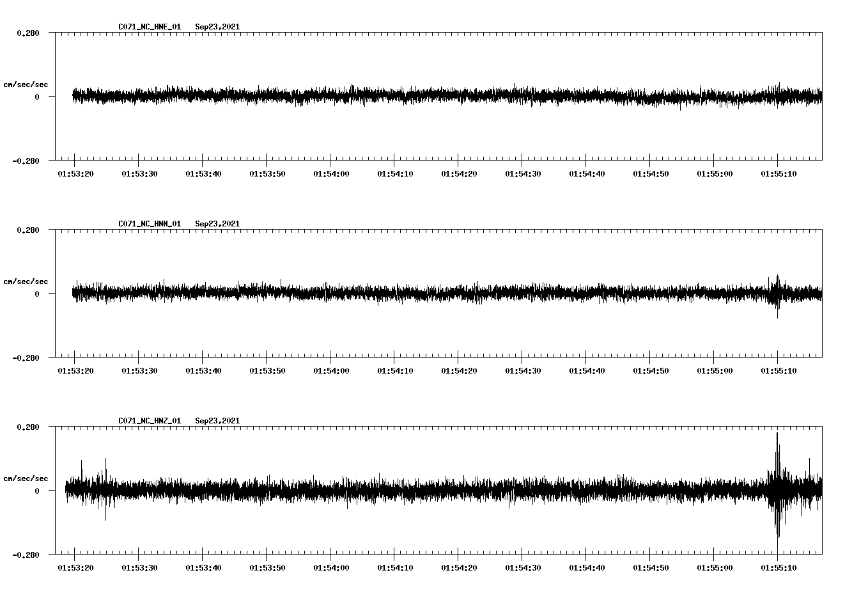
Task: Click the 01:55:10 time label on HNE plot
Action: point(779,173)
